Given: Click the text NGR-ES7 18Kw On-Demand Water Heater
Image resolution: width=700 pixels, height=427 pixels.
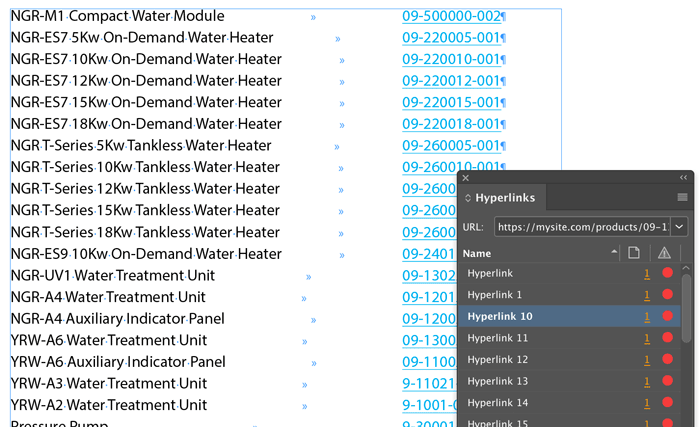Looking at the screenshot, I should [x=146, y=124].
